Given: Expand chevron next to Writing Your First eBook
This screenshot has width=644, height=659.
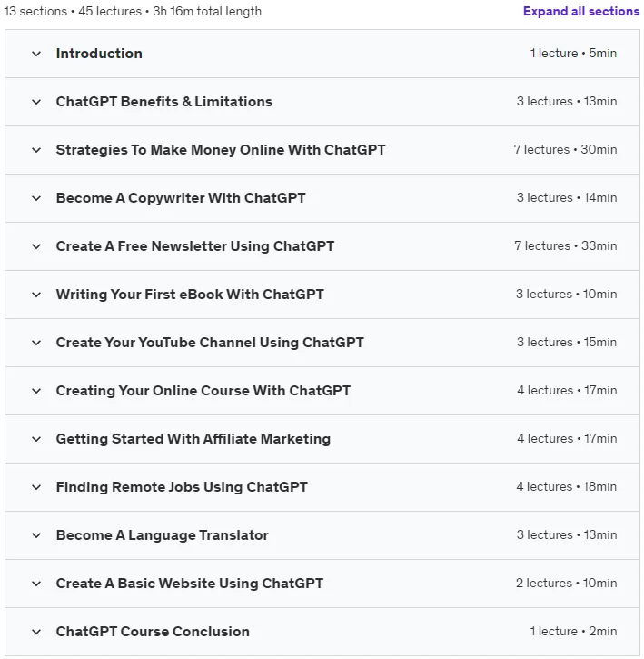Looking at the screenshot, I should 36,295.
